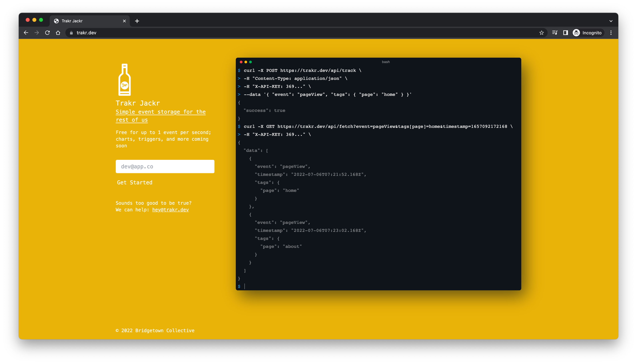Expand the tab search dropdown chevron
Viewport: 637px width, 364px height.
point(611,21)
